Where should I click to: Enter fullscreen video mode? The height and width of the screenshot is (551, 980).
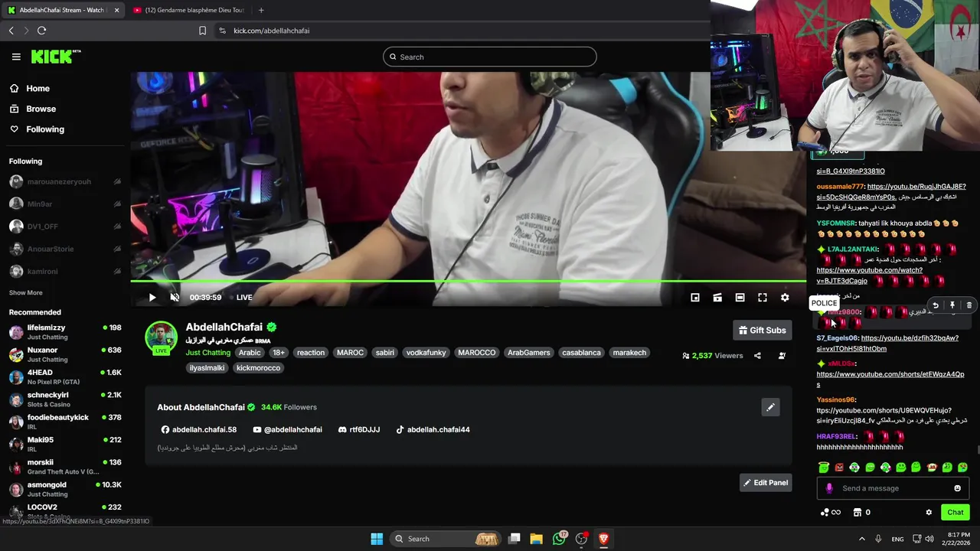point(763,298)
